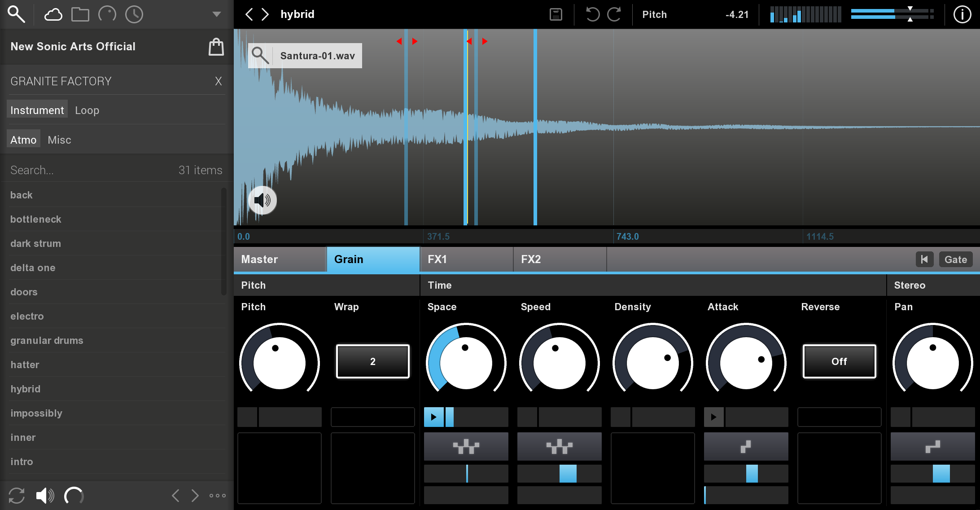Viewport: 980px width, 510px height.
Task: Select the Misc category filter
Action: 59,140
